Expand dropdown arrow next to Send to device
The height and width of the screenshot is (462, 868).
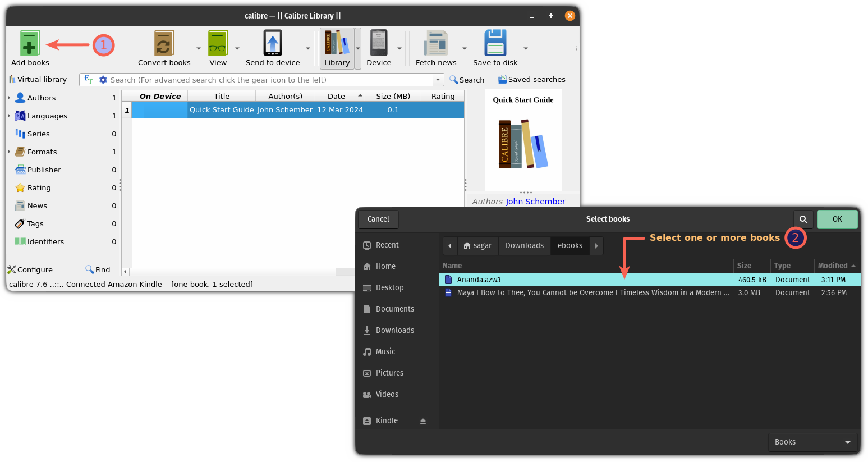point(308,48)
